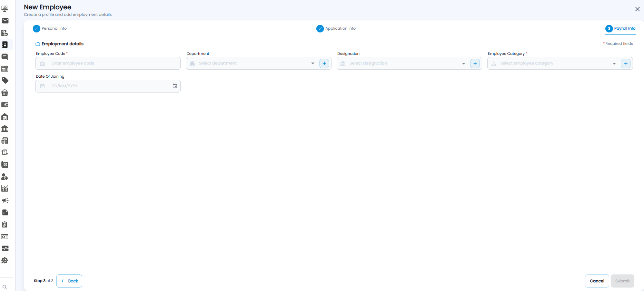Go to the Personal Info step
Image resolution: width=644 pixels, height=291 pixels.
point(50,28)
